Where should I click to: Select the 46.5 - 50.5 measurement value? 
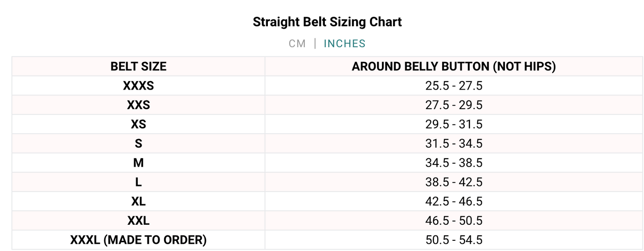click(454, 221)
